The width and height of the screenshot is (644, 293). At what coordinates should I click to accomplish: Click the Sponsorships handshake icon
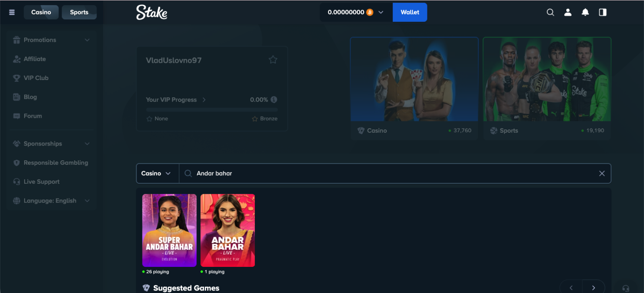click(x=17, y=143)
